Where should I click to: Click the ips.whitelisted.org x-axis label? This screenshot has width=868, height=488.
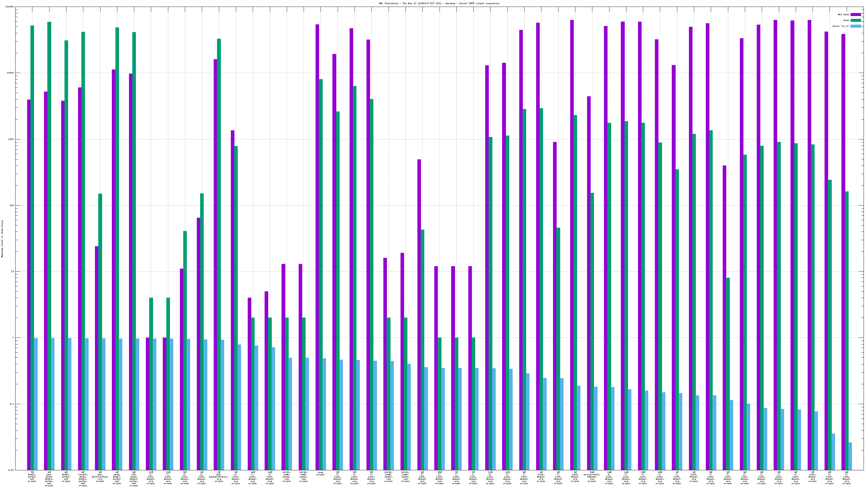click(100, 477)
